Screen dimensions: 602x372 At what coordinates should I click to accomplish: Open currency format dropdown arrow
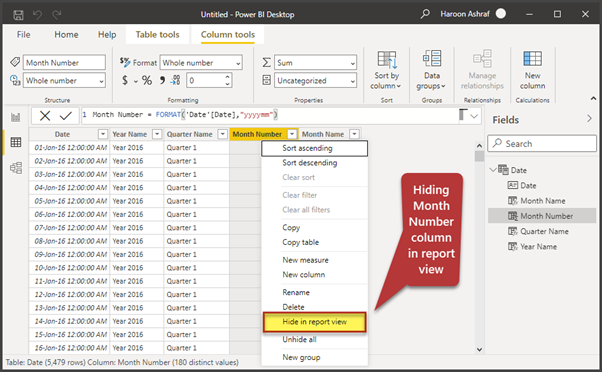coord(136,81)
